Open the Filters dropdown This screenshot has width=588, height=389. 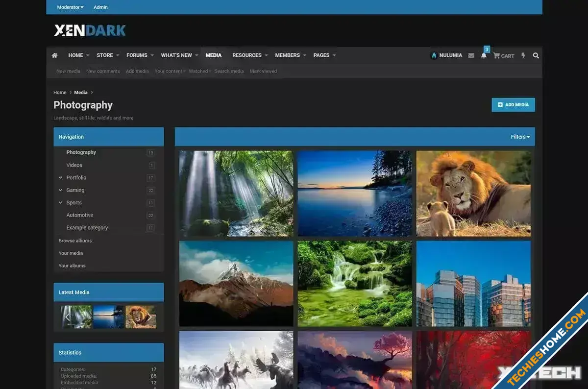520,137
